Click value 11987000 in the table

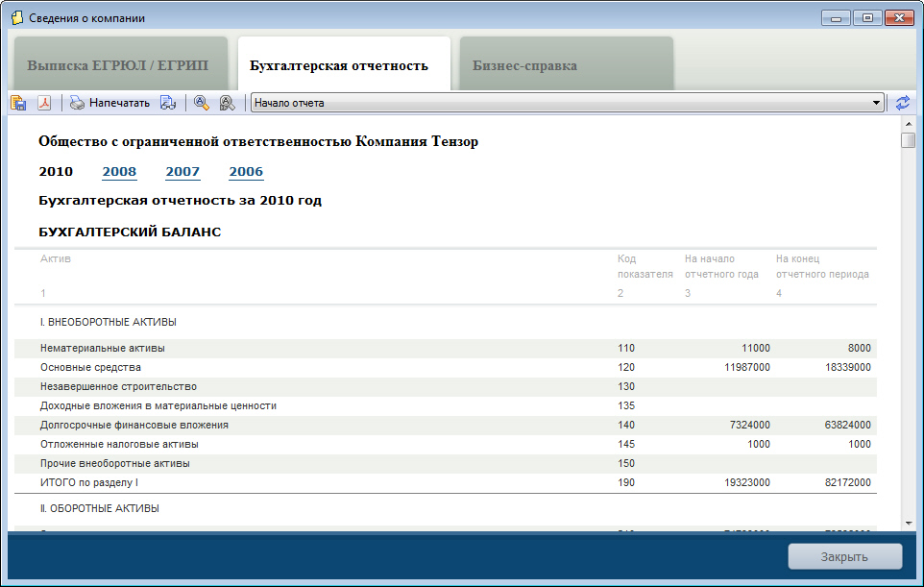pos(747,367)
